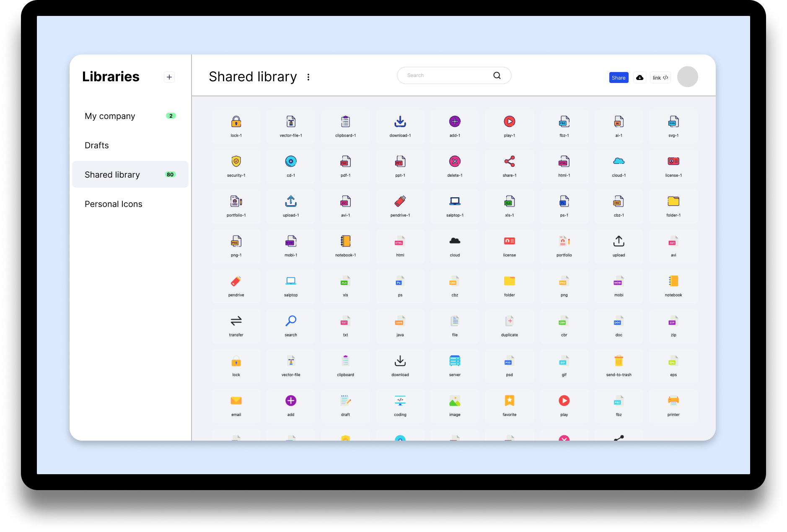This screenshot has height=532, width=787.
Task: Select the lock-1 icon
Action: 236,122
